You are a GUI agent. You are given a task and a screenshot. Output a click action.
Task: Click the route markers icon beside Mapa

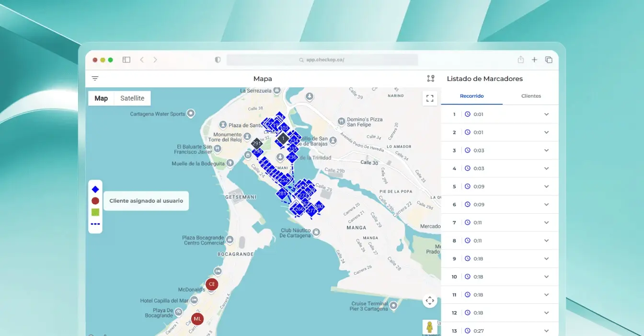pyautogui.click(x=430, y=79)
